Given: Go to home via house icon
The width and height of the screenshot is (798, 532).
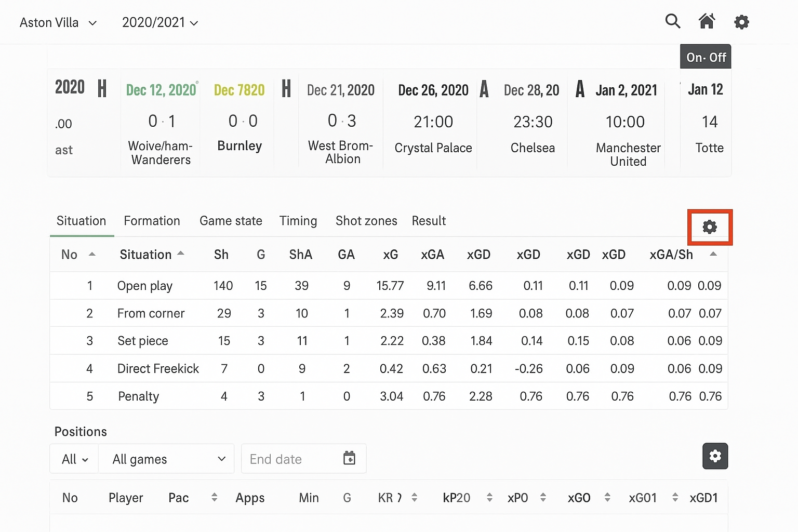Looking at the screenshot, I should pos(707,21).
